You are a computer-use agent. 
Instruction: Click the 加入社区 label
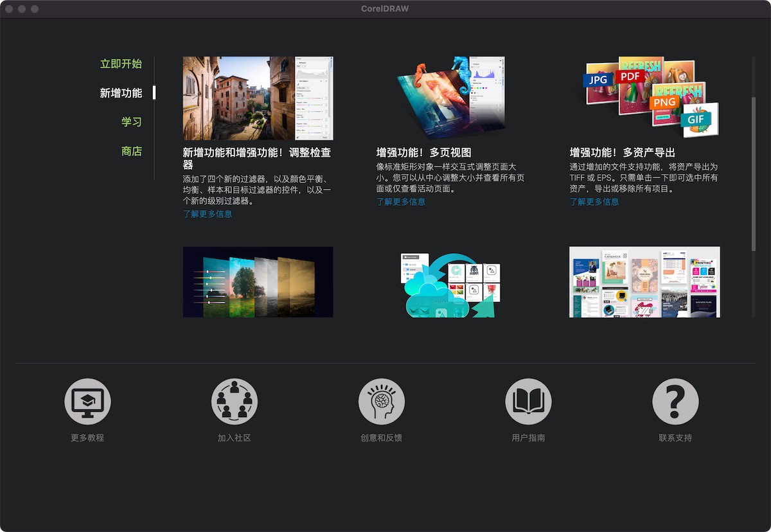[x=235, y=438]
